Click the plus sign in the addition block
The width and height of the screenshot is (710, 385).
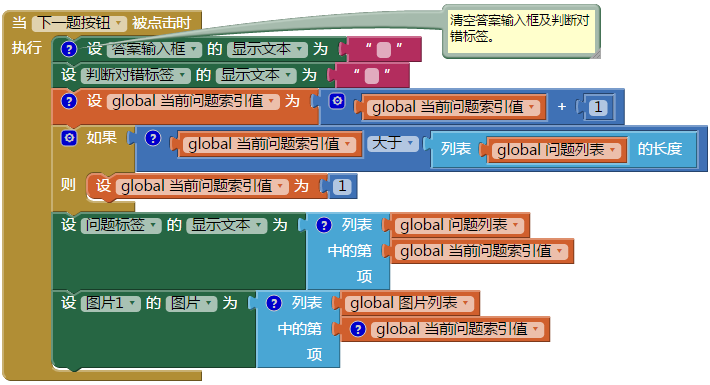(562, 107)
